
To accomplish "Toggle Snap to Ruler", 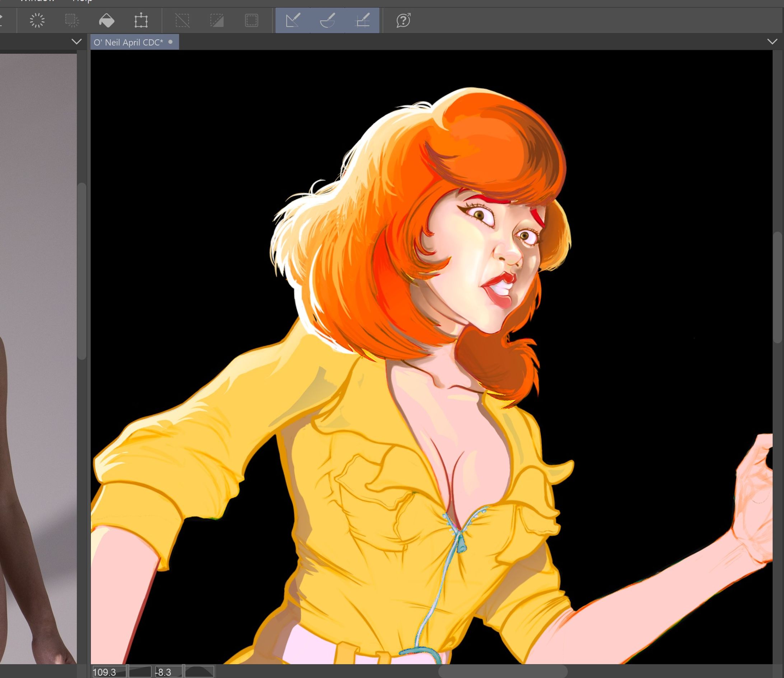I will 293,20.
